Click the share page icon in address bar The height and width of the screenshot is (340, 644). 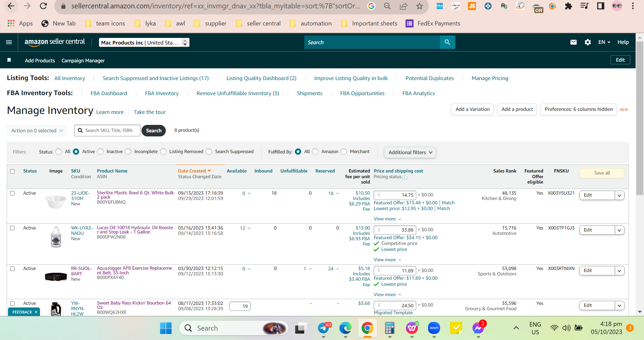(404, 6)
